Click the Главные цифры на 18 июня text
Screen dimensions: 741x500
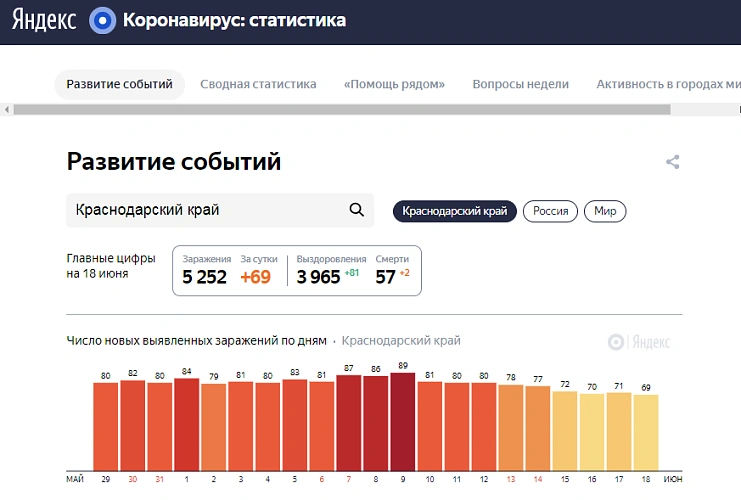[x=111, y=266]
